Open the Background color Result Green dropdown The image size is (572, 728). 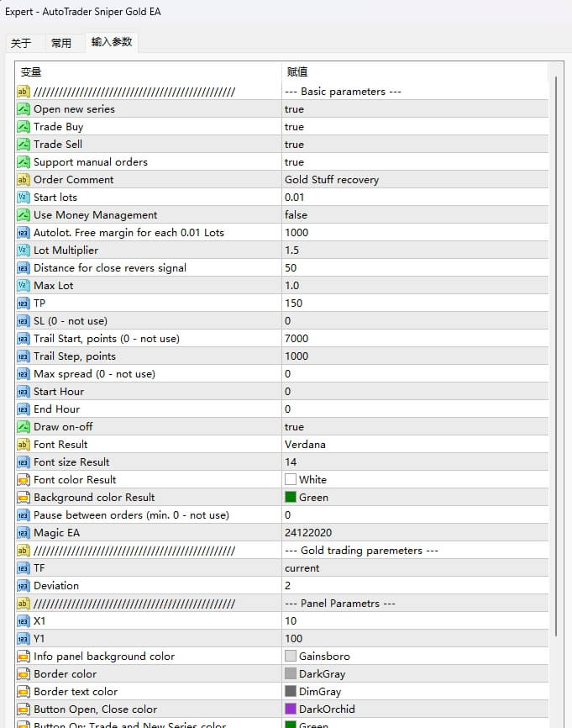415,498
